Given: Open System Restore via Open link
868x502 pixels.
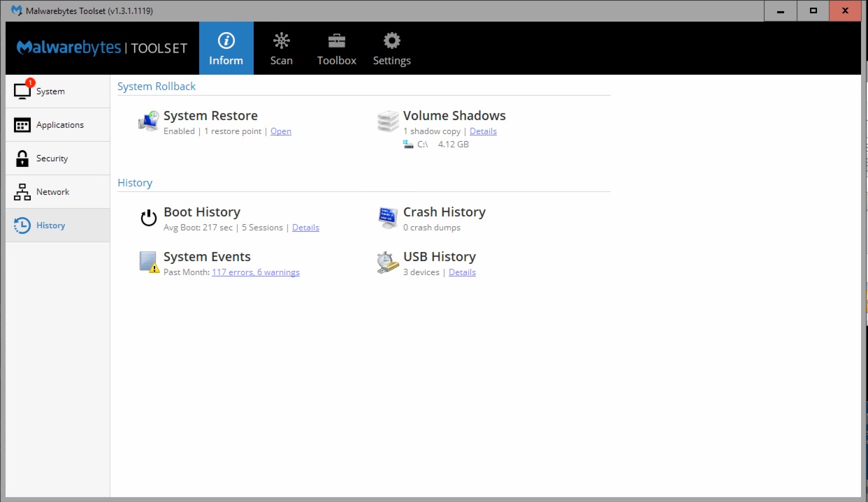Looking at the screenshot, I should [281, 131].
